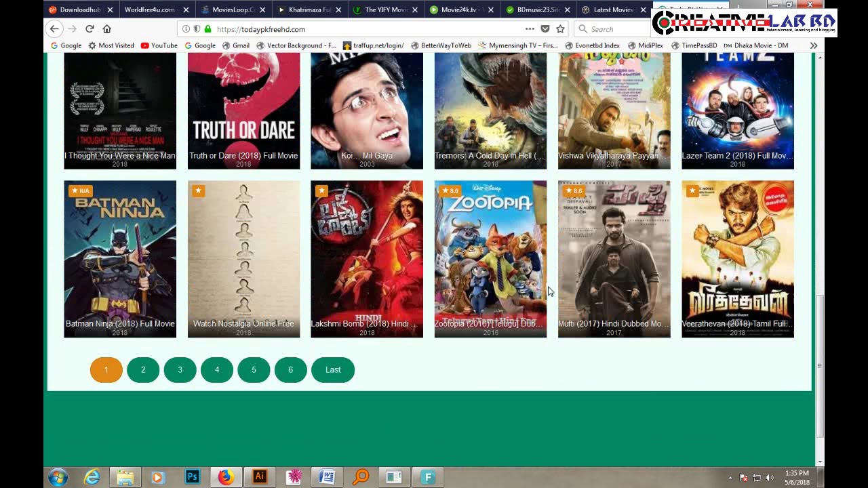Click the star rating badge on Zootopia
The width and height of the screenshot is (868, 488).
(x=450, y=190)
